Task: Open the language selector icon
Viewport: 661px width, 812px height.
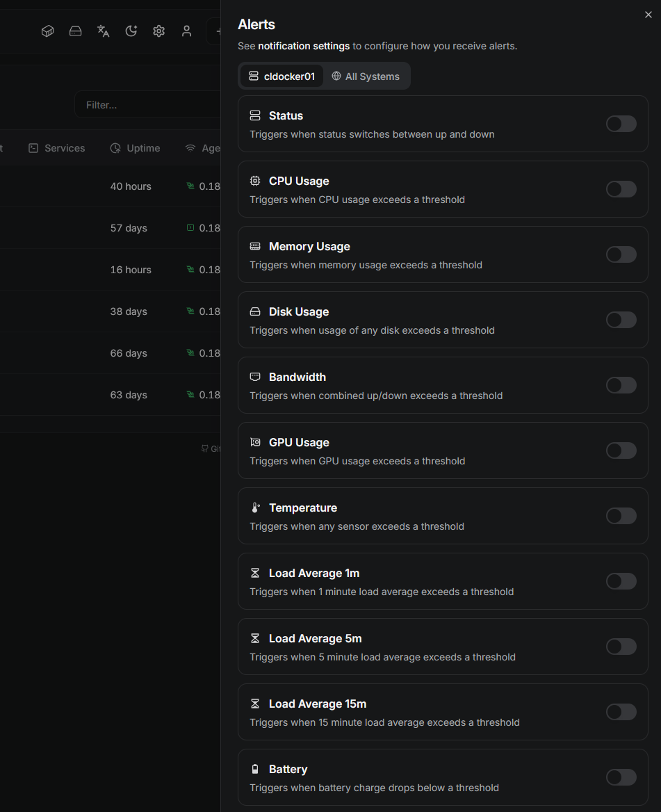Action: pyautogui.click(x=104, y=31)
